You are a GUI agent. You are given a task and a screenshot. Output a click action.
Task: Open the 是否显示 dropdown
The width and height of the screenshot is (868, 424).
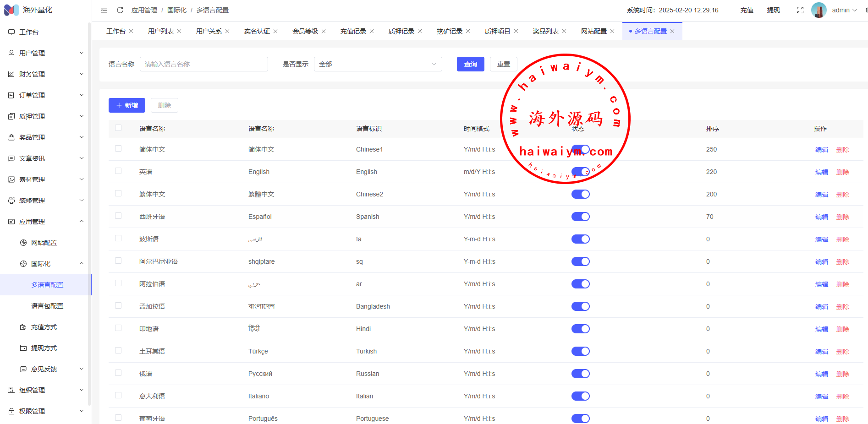378,64
